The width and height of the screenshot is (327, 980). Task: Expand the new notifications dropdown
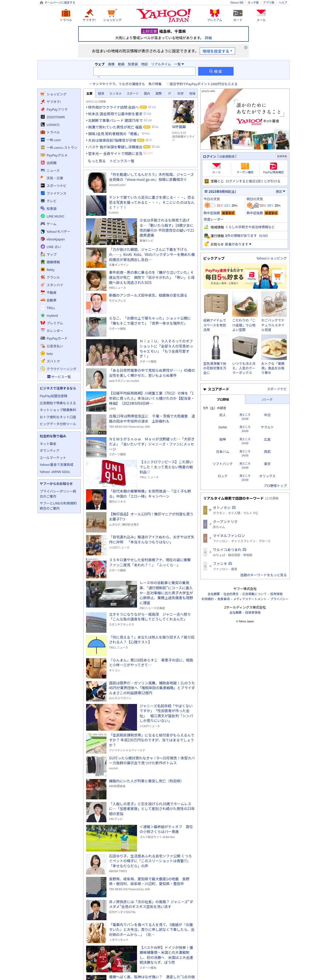pyautogui.click(x=238, y=244)
